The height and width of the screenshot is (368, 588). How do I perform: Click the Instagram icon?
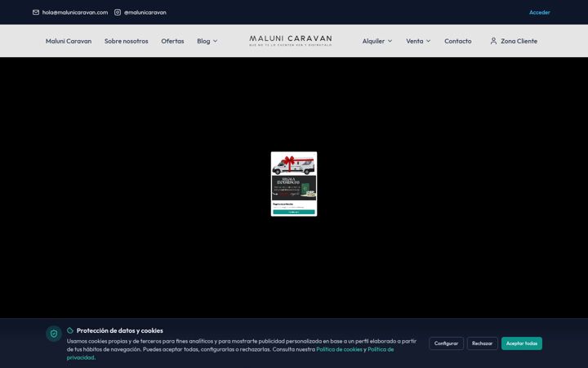coord(118,12)
